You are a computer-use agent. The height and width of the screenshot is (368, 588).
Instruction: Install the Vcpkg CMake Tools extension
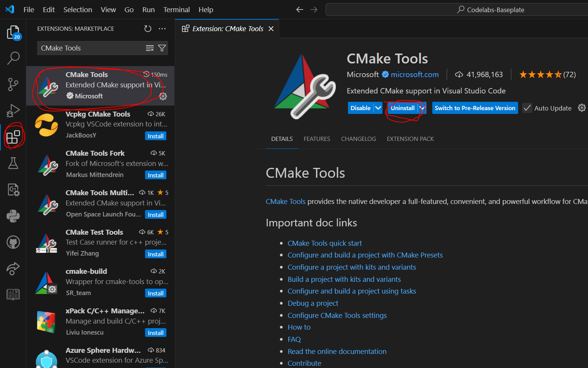point(155,136)
